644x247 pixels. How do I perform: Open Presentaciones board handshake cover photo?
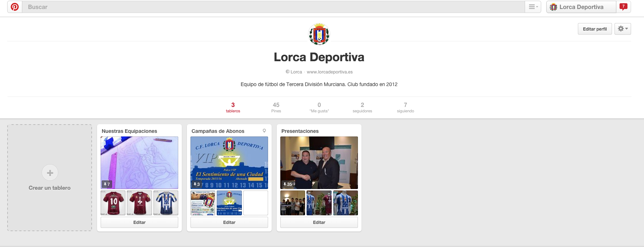tap(319, 162)
